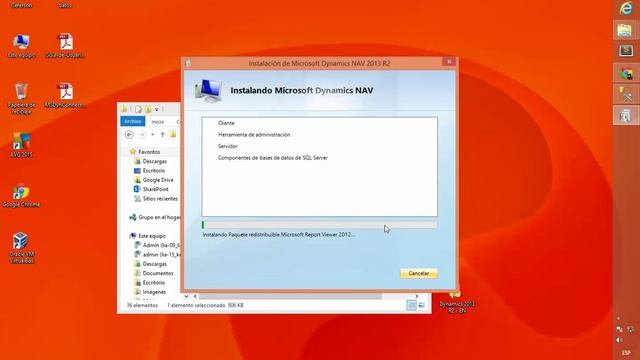Show hidden system tray icons
The height and width of the screenshot is (360, 640).
[x=618, y=318]
